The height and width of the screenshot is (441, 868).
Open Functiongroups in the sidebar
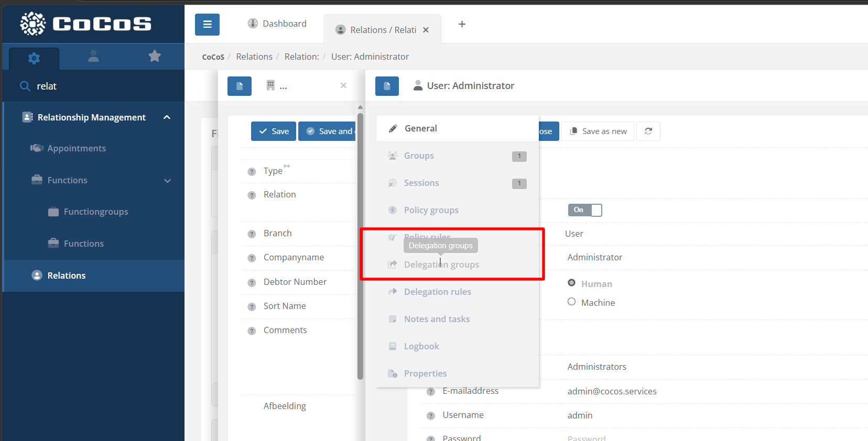click(x=96, y=212)
